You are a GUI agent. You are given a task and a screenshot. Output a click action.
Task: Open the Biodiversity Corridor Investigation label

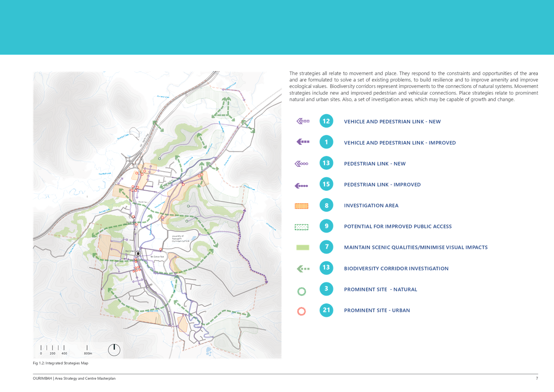(x=396, y=269)
